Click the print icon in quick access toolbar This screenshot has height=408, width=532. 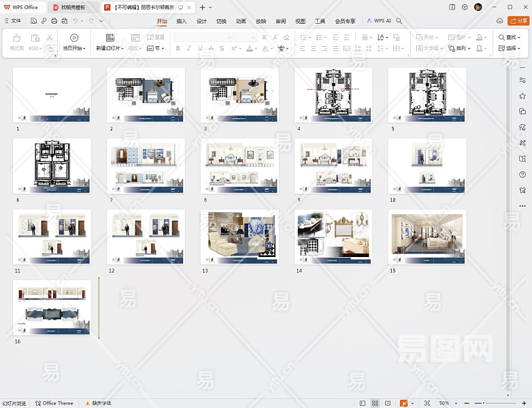coord(54,21)
